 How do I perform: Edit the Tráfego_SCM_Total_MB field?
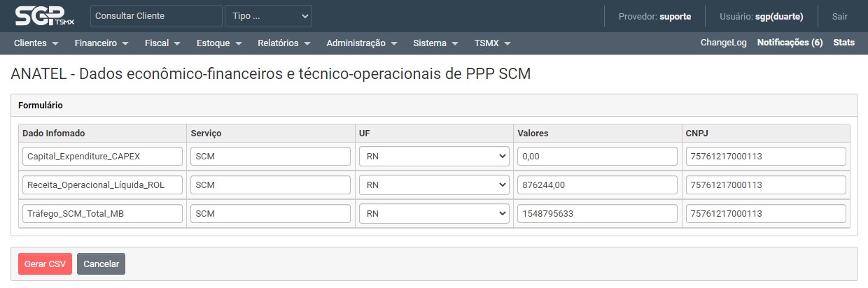point(102,213)
